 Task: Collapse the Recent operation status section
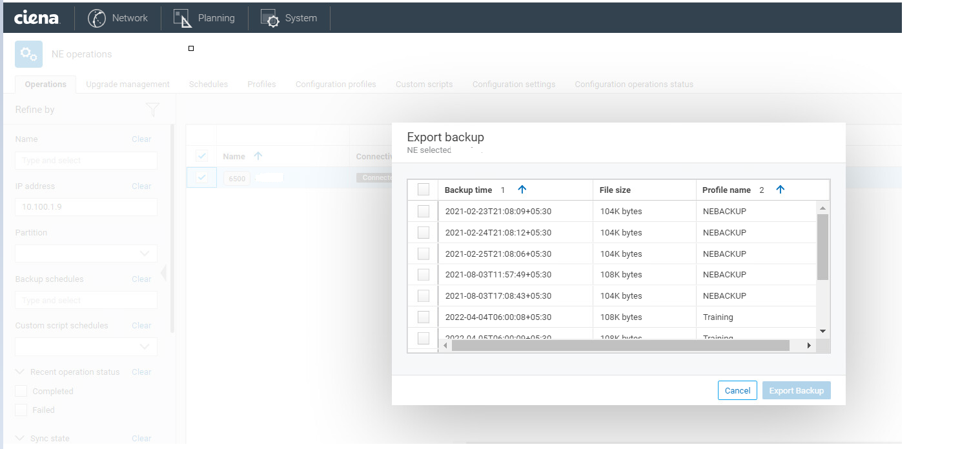(x=20, y=372)
